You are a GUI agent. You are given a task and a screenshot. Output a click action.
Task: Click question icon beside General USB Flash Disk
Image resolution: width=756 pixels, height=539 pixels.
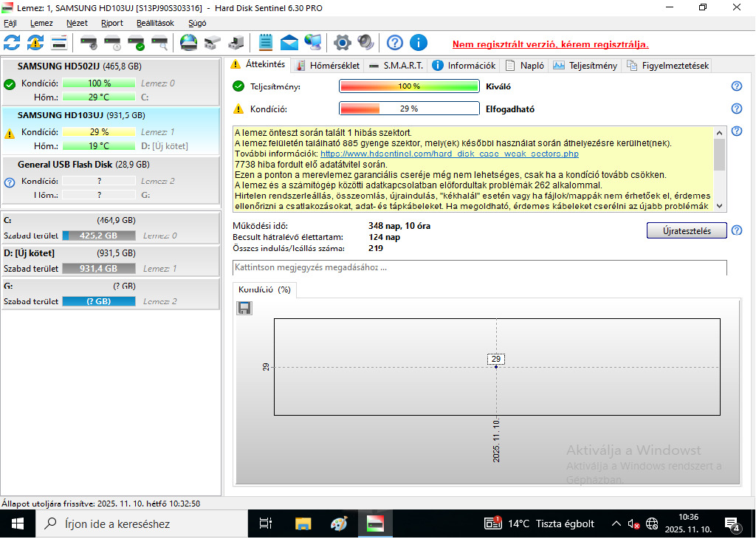(10, 182)
